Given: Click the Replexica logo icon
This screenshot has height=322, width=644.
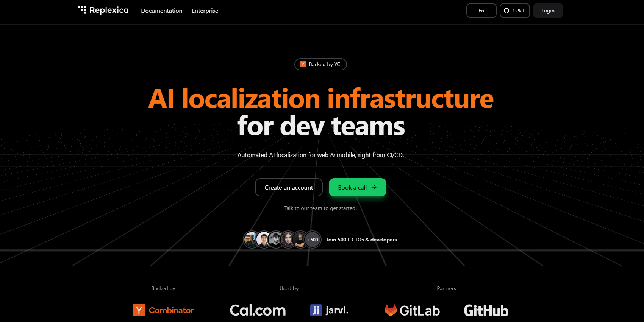Looking at the screenshot, I should click(82, 10).
